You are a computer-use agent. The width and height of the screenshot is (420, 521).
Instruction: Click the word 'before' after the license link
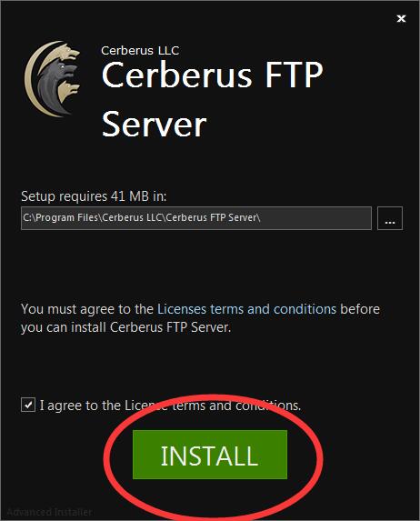pyautogui.click(x=360, y=309)
